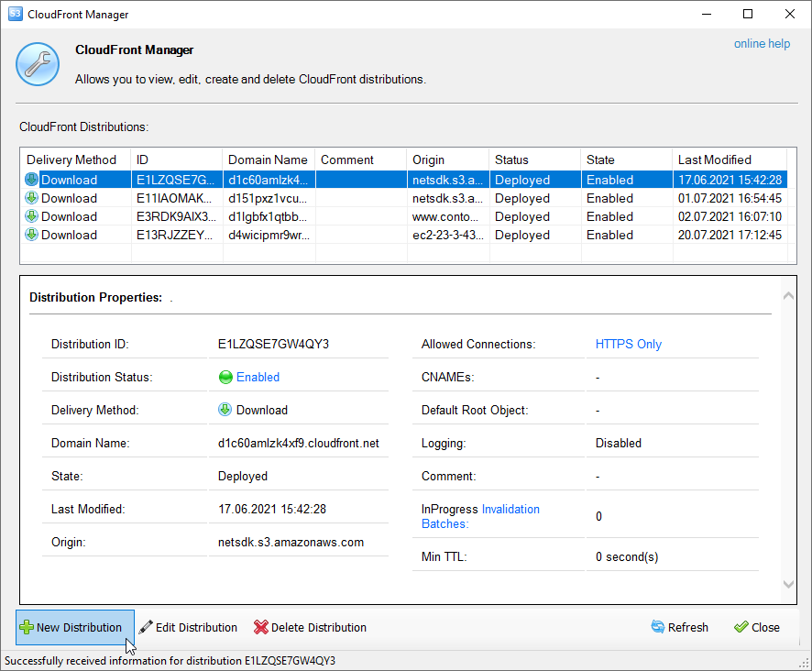This screenshot has width=812, height=671.
Task: Open the Invalidation Batches link
Action: point(480,516)
